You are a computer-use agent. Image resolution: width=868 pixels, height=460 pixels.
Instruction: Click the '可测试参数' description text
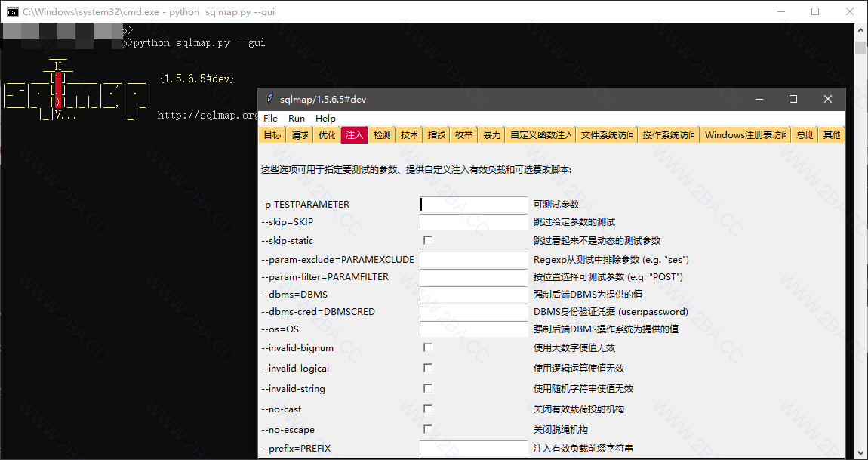coord(556,205)
